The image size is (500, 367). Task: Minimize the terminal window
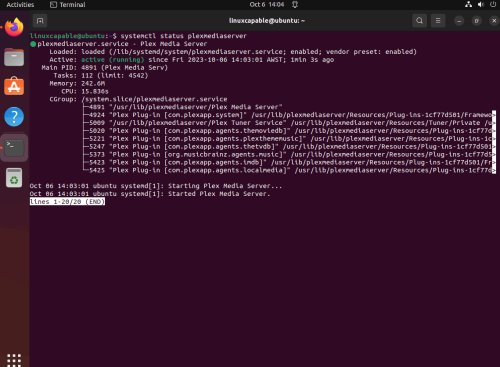point(459,21)
